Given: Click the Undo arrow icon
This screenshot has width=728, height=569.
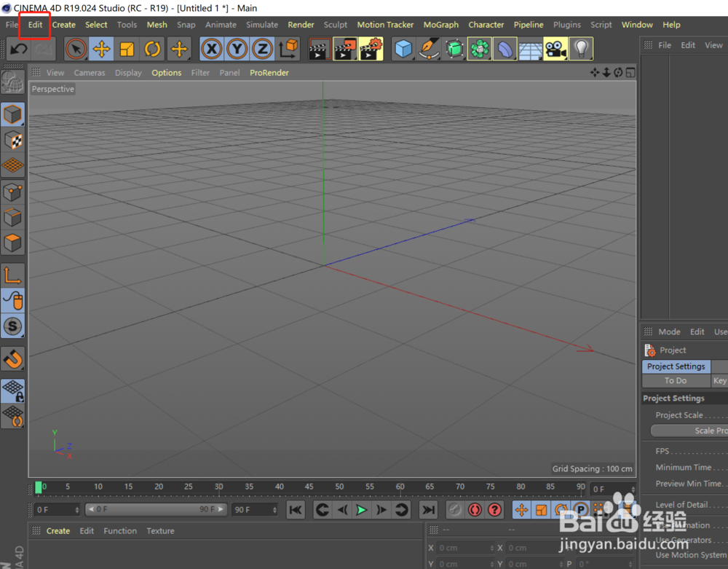Looking at the screenshot, I should click(19, 49).
